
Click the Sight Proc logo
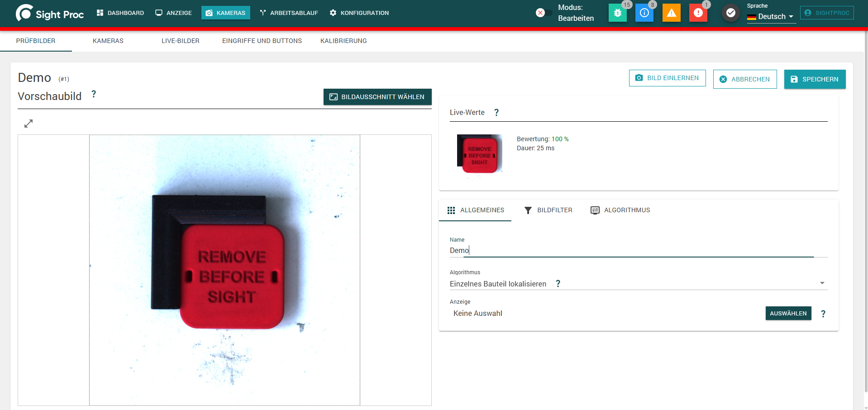point(50,13)
